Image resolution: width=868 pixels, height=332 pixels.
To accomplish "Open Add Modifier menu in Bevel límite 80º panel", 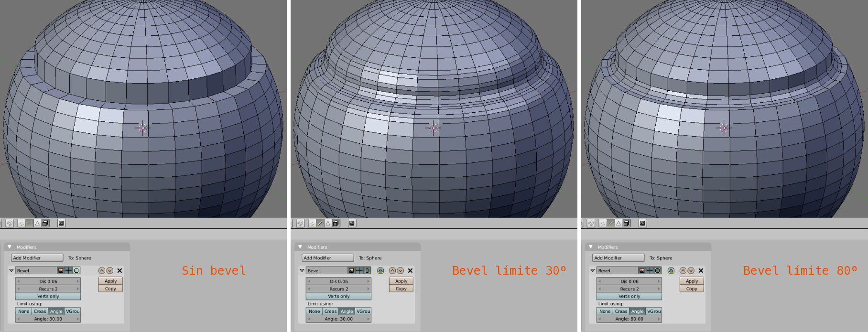I will pos(618,258).
